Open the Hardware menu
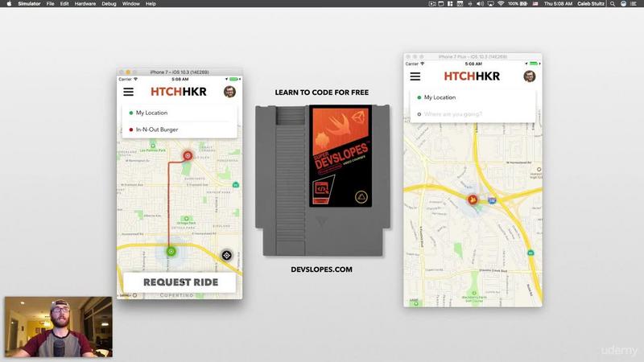Screen dimensions: 644x362 tap(85, 4)
